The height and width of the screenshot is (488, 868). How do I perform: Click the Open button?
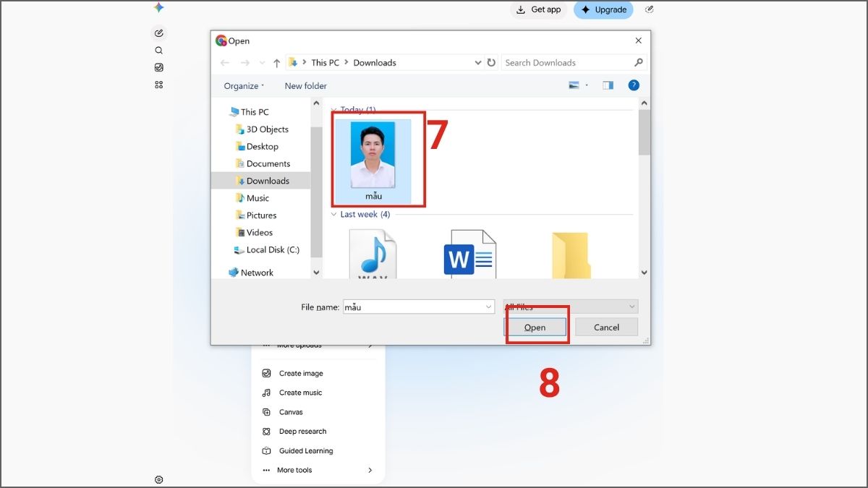click(535, 328)
